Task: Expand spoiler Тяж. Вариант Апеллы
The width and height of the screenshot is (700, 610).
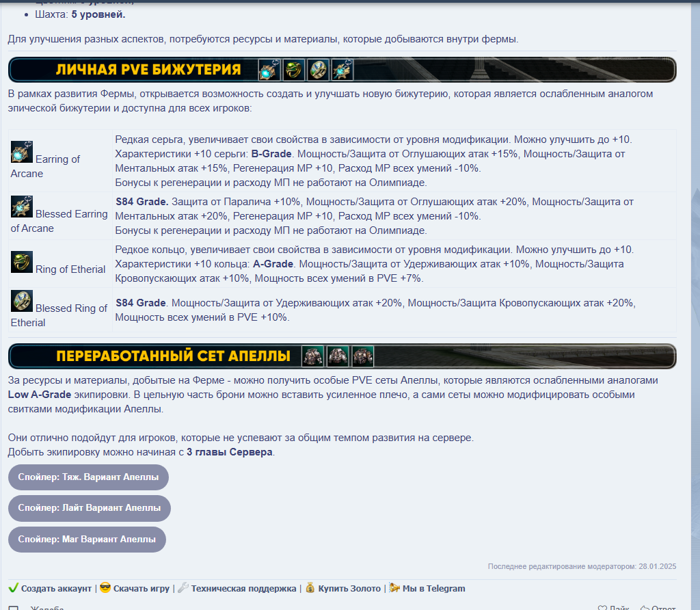Action: [x=88, y=477]
